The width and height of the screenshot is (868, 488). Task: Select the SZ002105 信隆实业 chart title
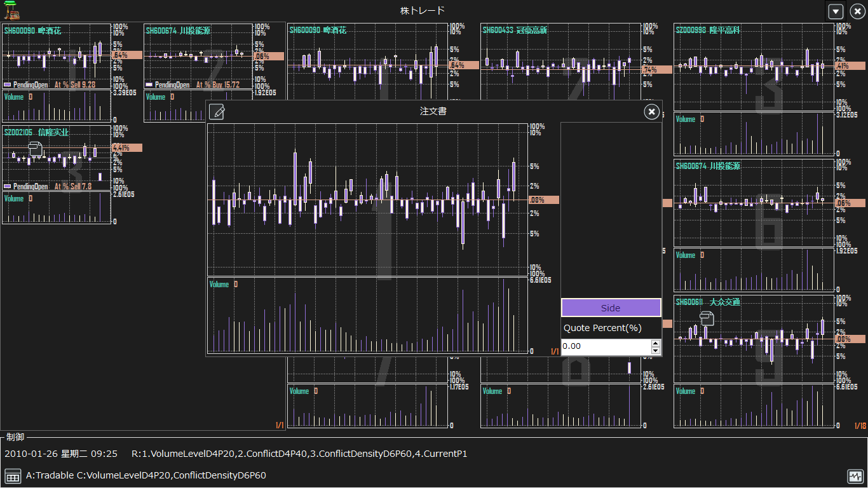pyautogui.click(x=37, y=132)
